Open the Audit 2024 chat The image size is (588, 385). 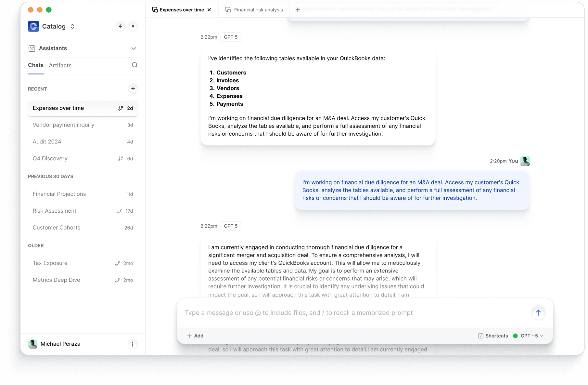coord(83,142)
